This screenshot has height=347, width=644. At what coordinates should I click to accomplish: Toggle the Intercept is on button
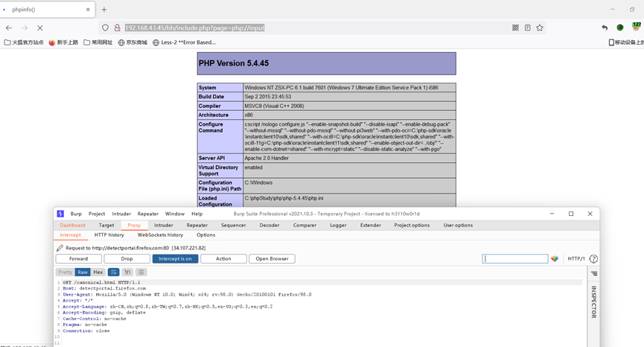176,258
